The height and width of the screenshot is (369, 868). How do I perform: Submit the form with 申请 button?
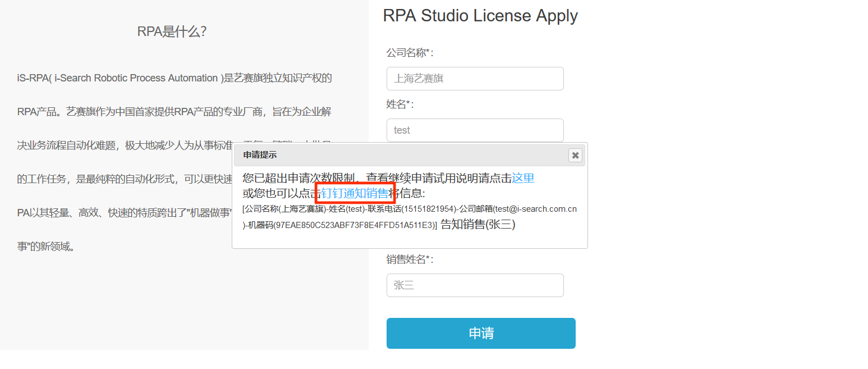click(481, 333)
